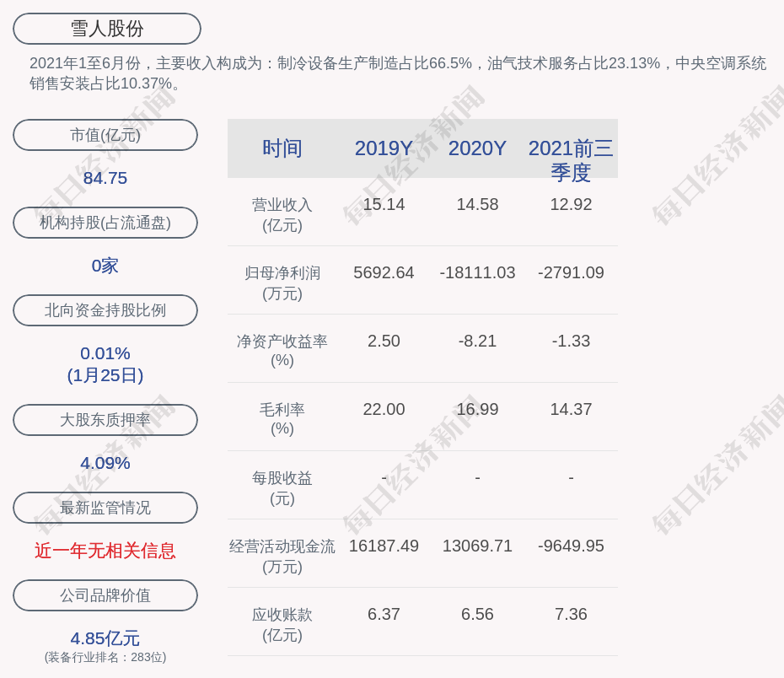Select the 2019Y column header

coord(384,148)
